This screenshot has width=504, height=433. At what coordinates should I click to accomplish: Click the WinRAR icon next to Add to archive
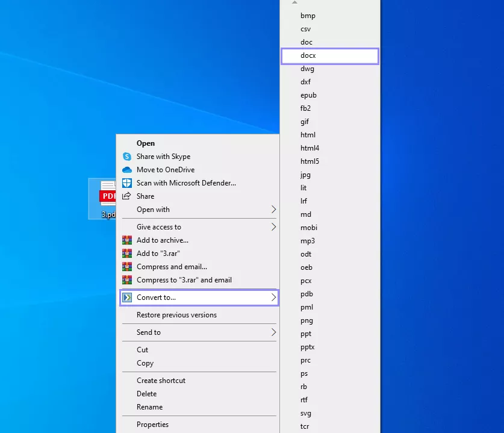126,240
